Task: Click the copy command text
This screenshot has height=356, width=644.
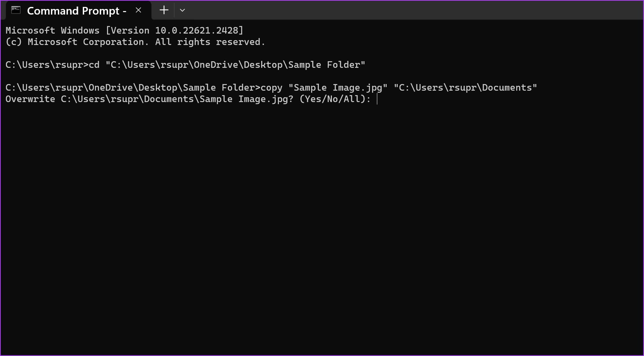Action: [x=271, y=87]
